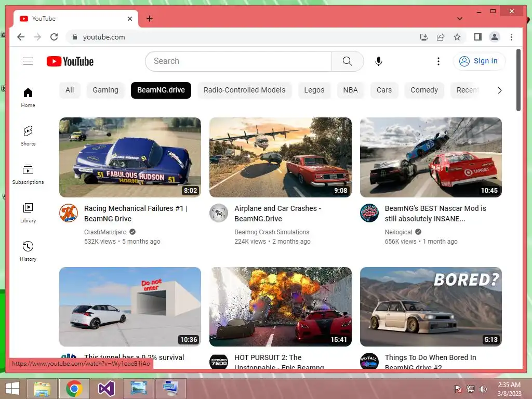Open the SKYFALL channel avatar

coord(369,361)
